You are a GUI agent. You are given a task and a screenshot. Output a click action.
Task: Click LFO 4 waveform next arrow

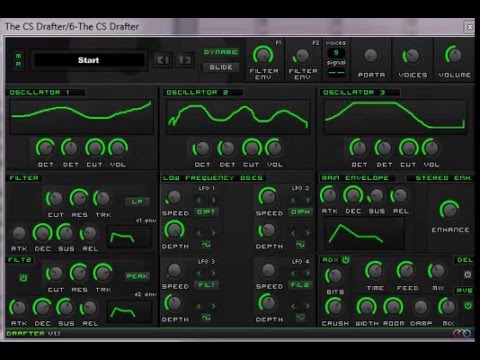click(x=307, y=306)
